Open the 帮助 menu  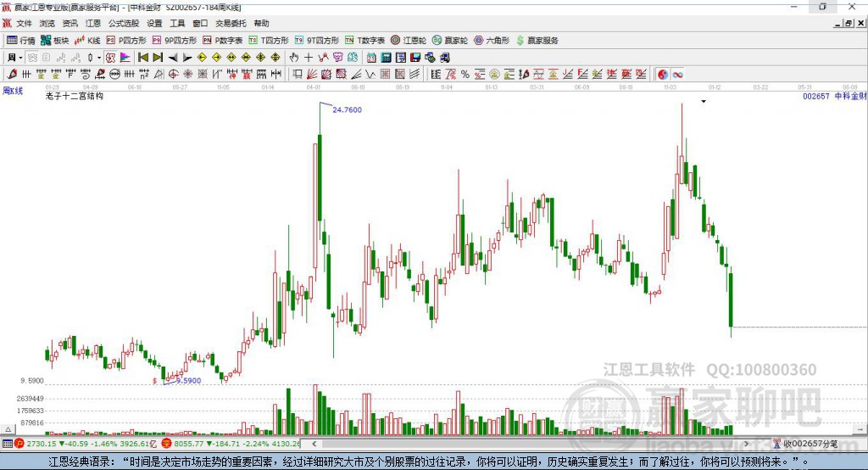tap(261, 23)
